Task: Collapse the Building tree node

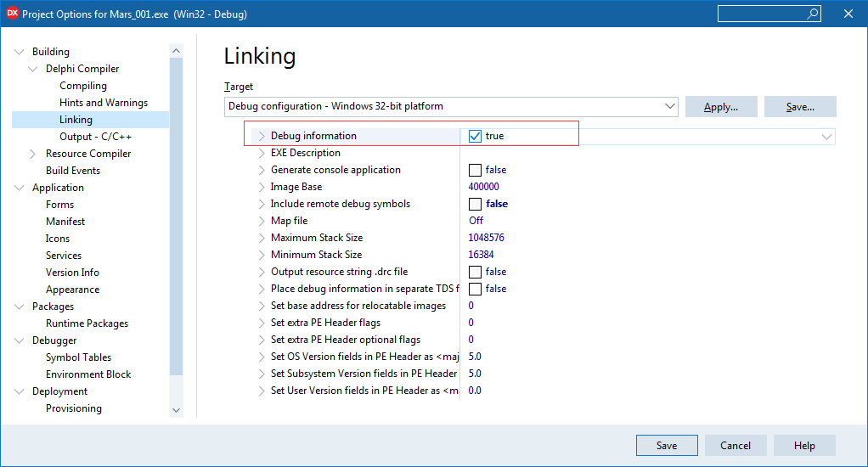Action: [x=20, y=52]
